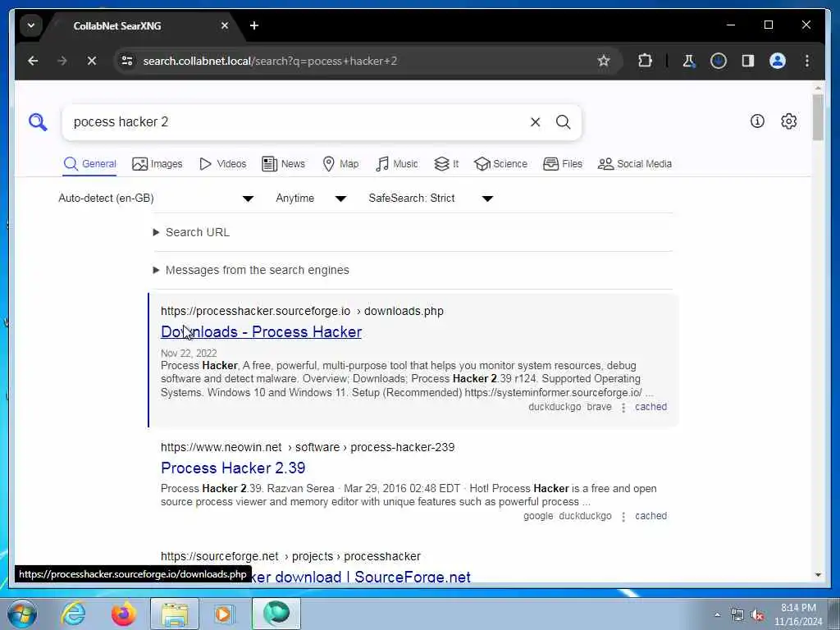Toggle the browser side panel icon
840x630 pixels.
pos(748,61)
